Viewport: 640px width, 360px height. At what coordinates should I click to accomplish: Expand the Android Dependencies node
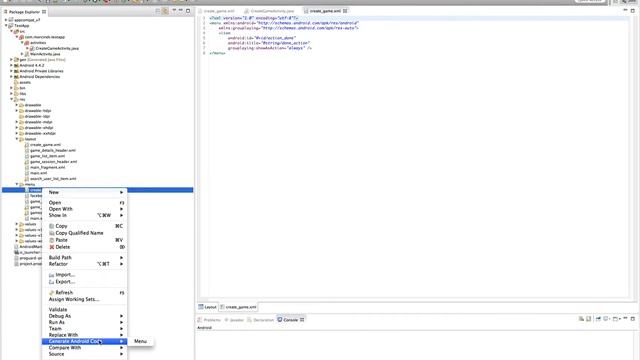point(11,77)
